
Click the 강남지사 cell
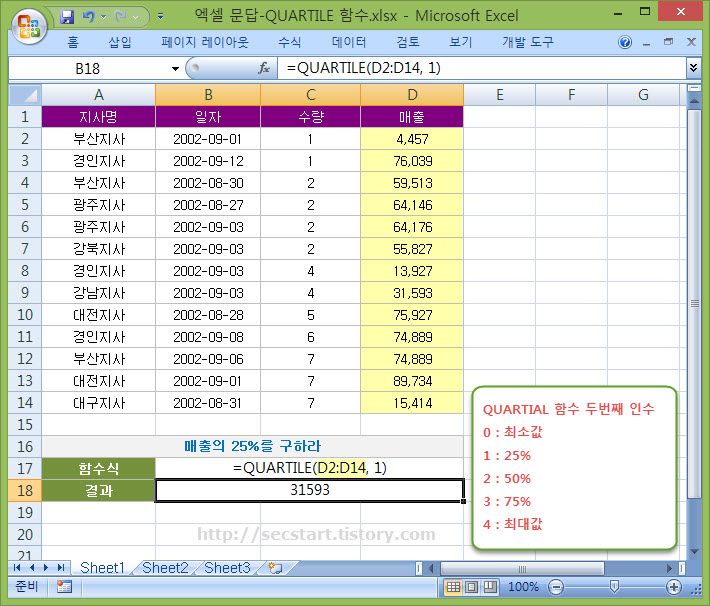98,293
